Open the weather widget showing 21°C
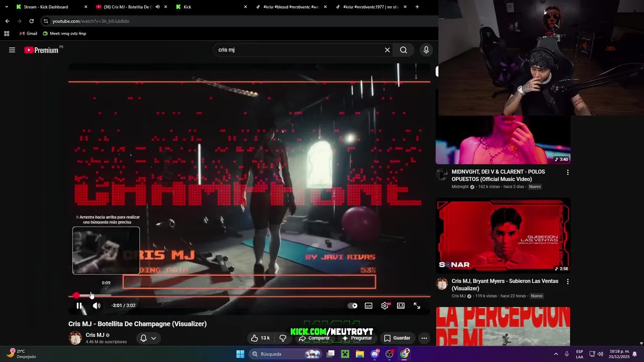This screenshot has height=362, width=644. click(x=21, y=354)
